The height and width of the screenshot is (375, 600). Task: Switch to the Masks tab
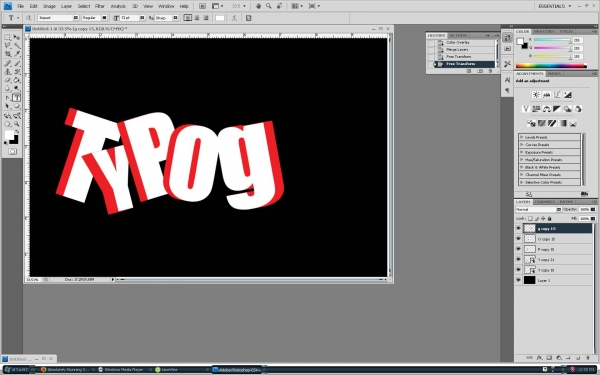(x=554, y=73)
